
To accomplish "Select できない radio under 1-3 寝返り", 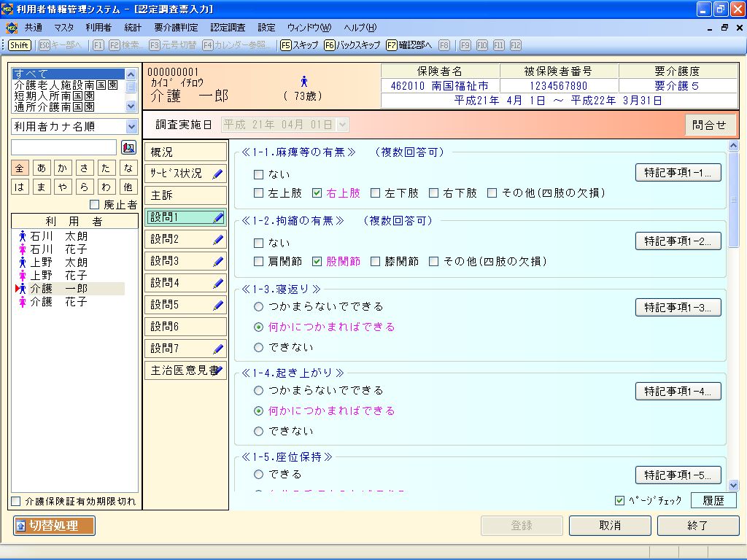I will pos(258,347).
